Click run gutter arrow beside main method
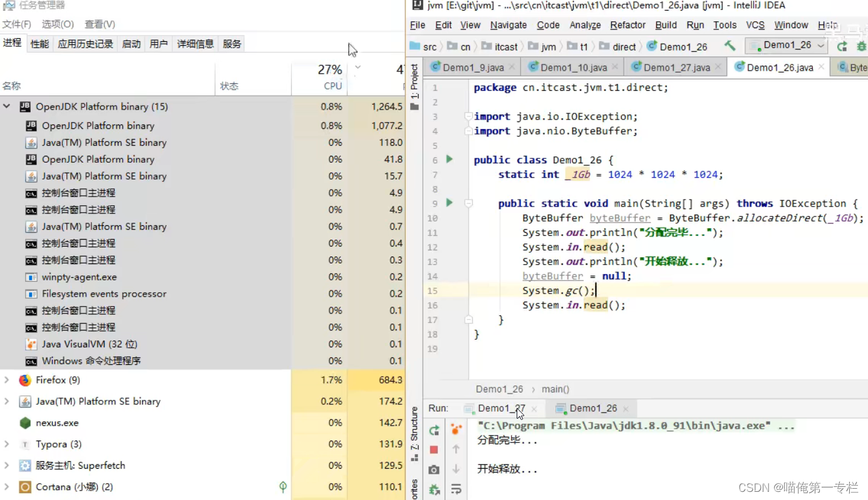This screenshot has height=500, width=868. point(449,203)
